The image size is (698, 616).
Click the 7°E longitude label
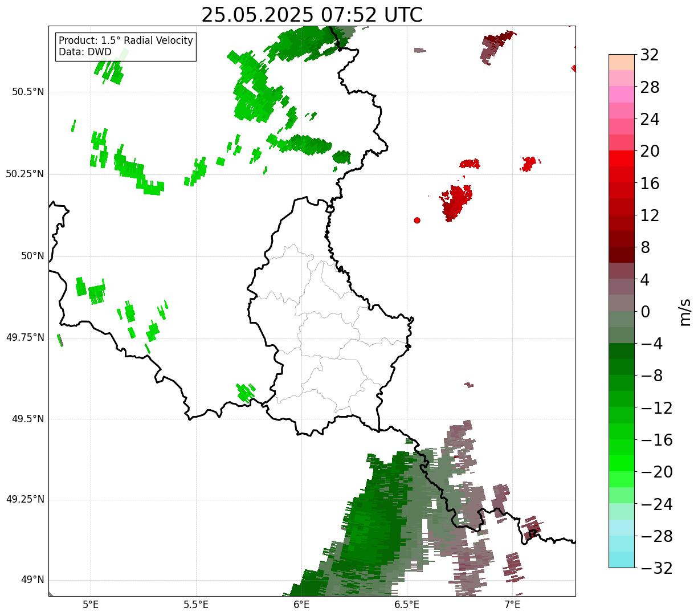(512, 604)
